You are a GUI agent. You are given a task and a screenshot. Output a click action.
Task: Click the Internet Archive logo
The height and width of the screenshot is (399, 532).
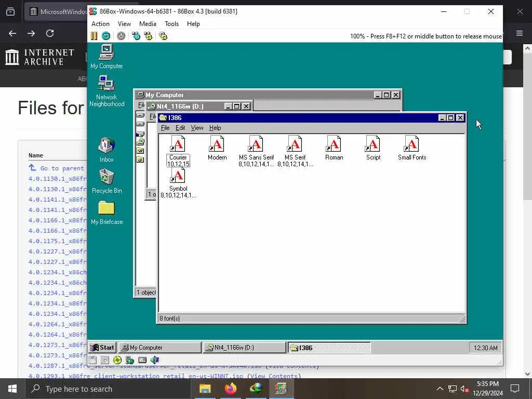tap(39, 57)
